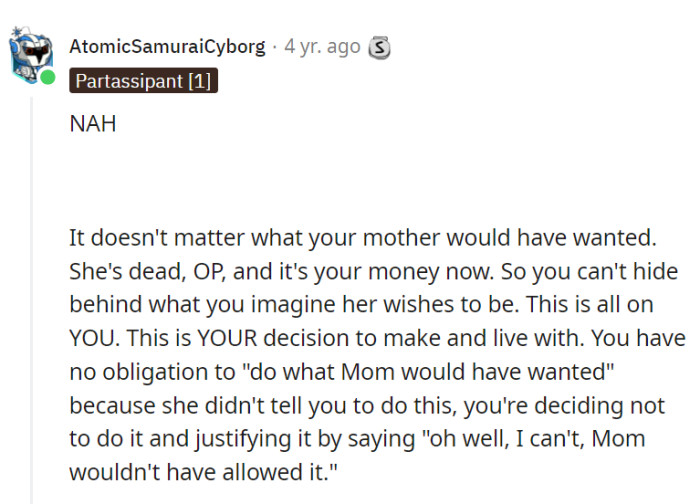The width and height of the screenshot is (700, 504).
Task: Click the green online status dot
Action: (47, 77)
